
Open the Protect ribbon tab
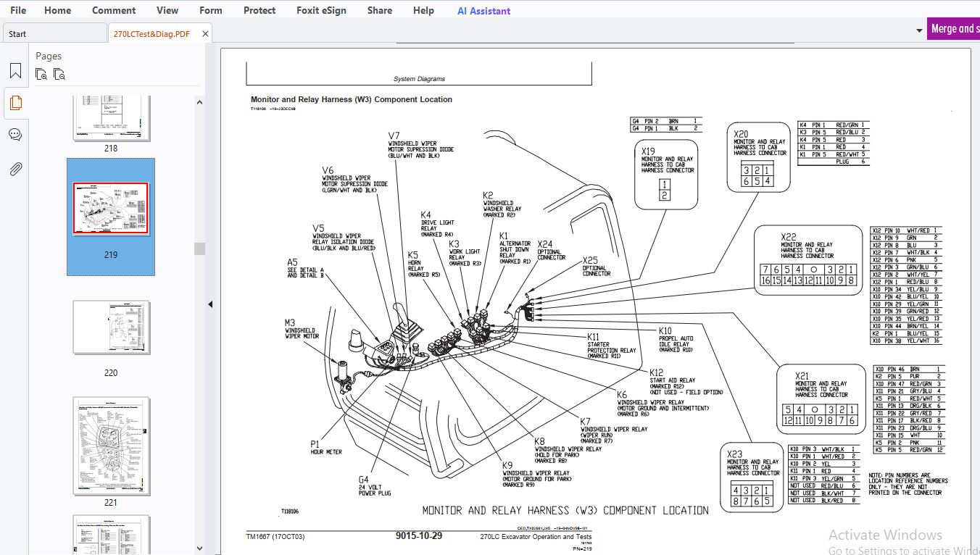point(259,10)
